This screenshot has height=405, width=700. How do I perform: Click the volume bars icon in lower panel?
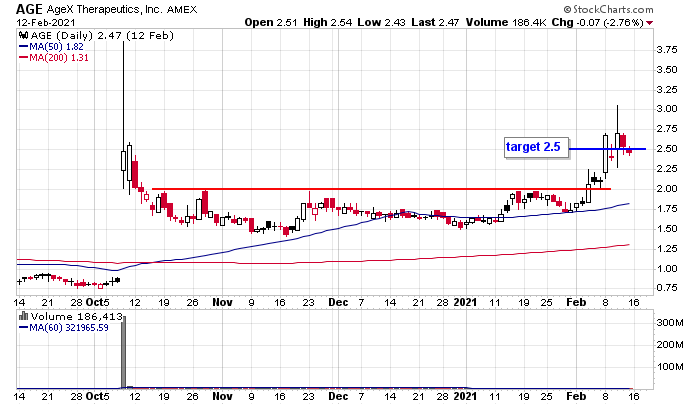click(24, 317)
